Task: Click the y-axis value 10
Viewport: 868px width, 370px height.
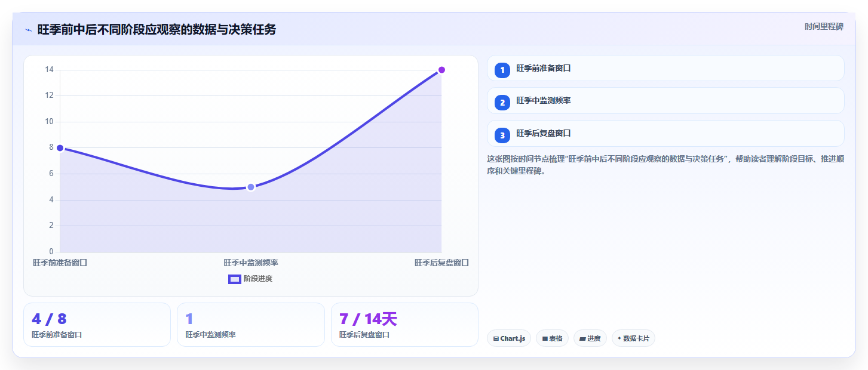Action: pyautogui.click(x=49, y=122)
